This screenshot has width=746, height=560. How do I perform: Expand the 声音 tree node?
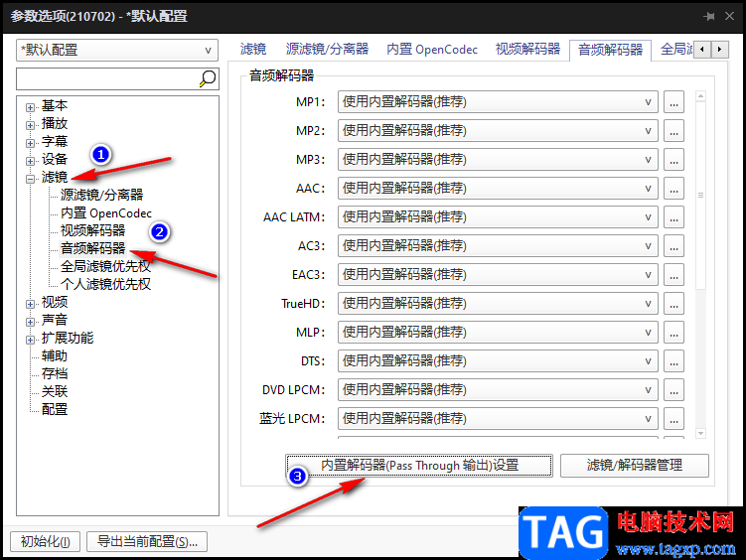click(x=30, y=322)
